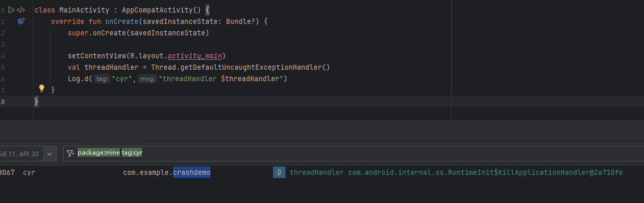Click the 'cyr' tag in log row
This screenshot has width=644, height=203.
[x=29, y=172]
